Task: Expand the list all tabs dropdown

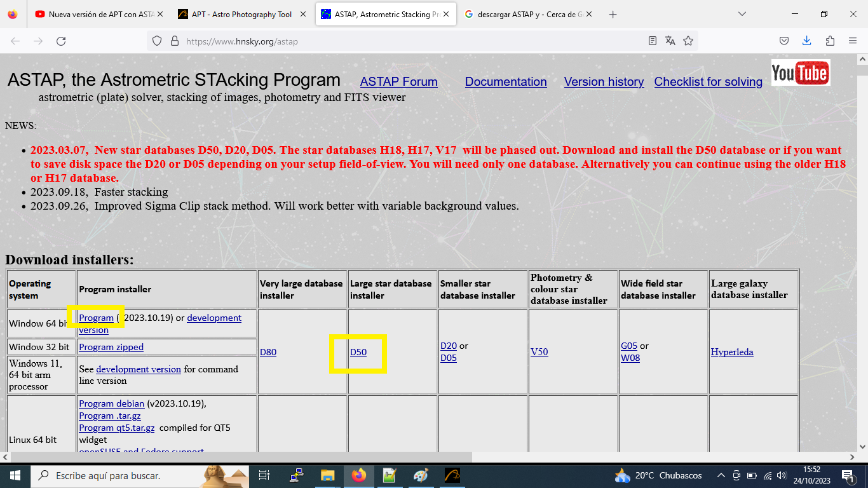Action: [x=742, y=14]
